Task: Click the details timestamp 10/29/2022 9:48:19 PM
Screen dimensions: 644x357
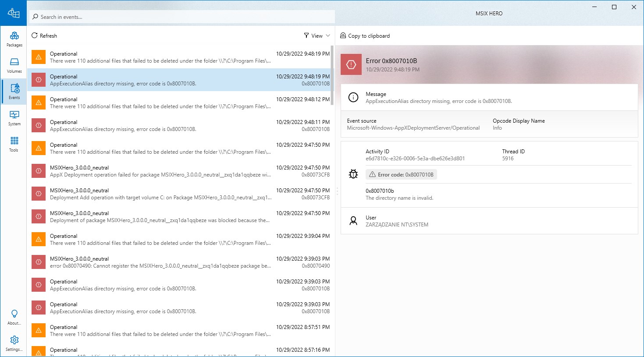Action: click(392, 70)
